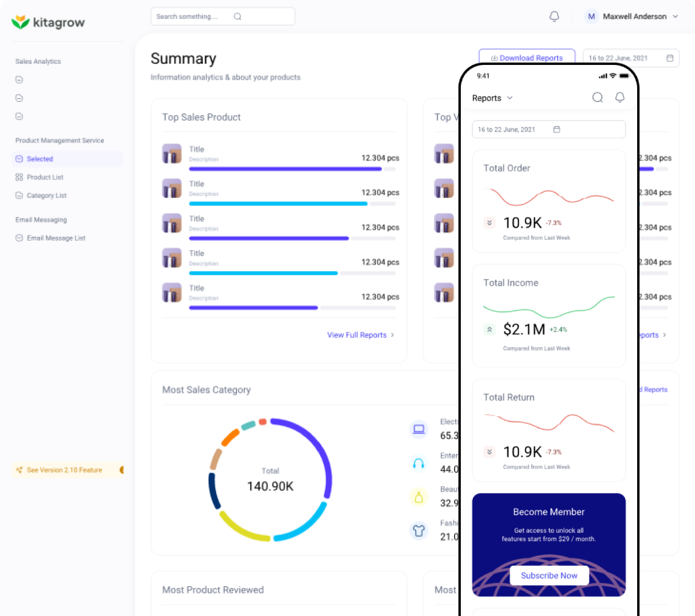
Task: Expand the Reports dropdown in mobile view
Action: click(x=493, y=98)
